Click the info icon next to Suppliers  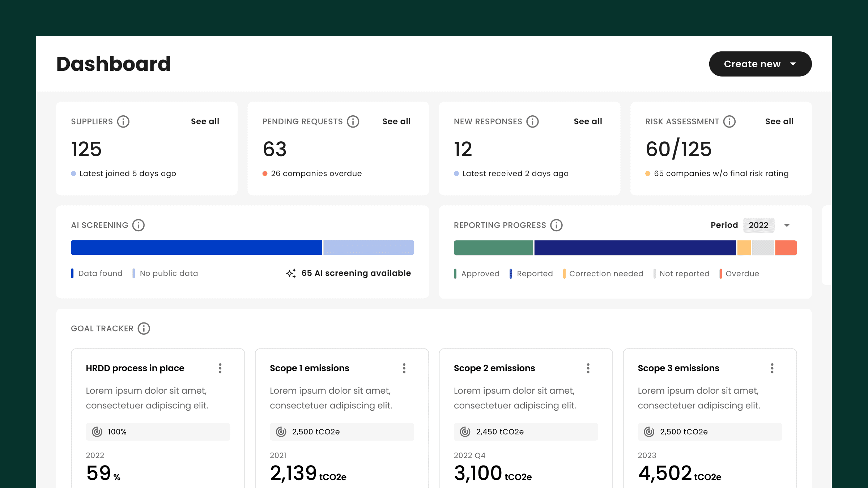coord(123,121)
